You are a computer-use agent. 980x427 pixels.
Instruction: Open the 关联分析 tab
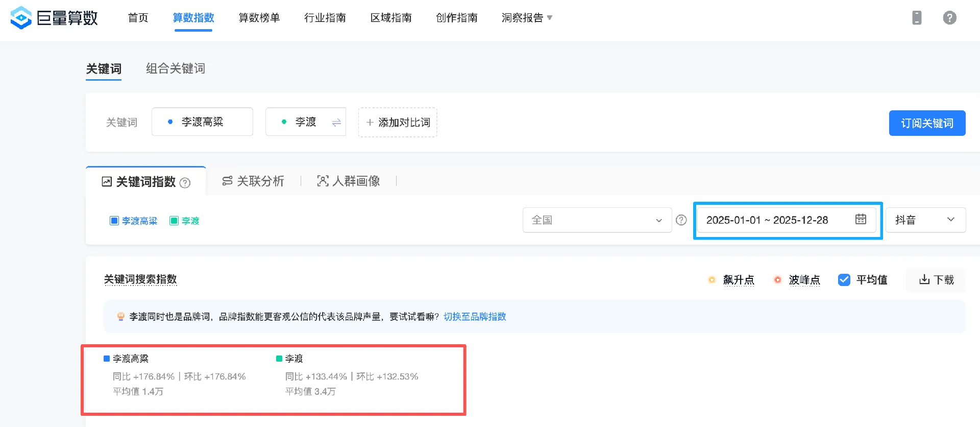(253, 181)
